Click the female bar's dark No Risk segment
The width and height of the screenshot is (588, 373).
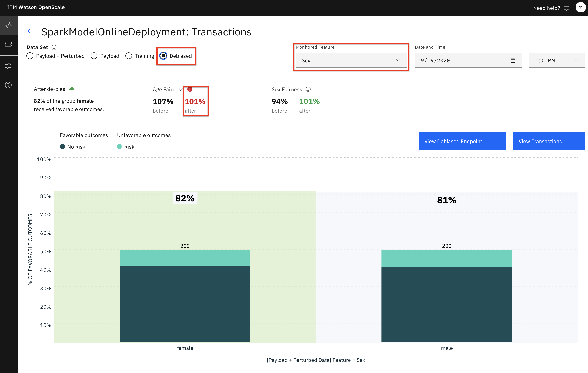185,304
